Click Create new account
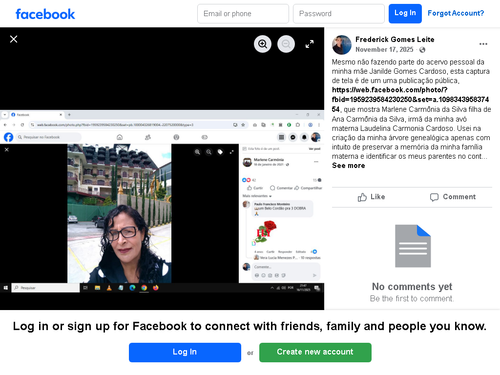 pos(315,352)
